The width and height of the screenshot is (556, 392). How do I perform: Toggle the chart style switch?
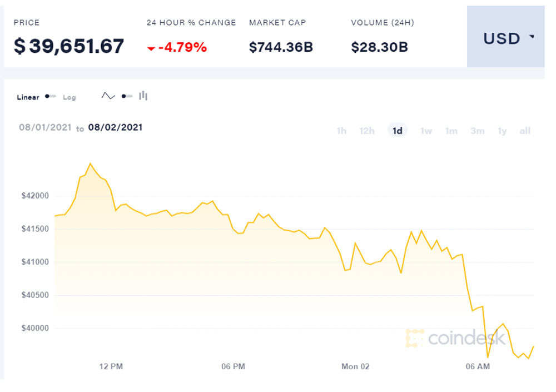click(125, 96)
